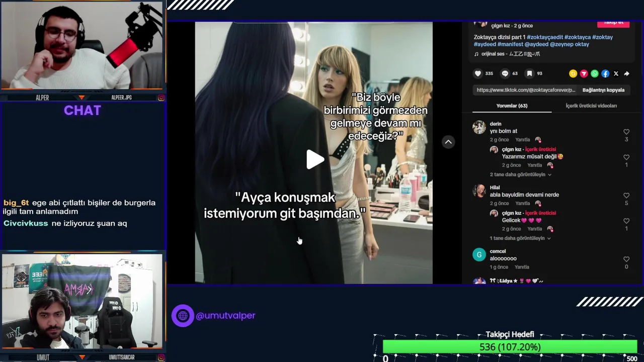The height and width of the screenshot is (362, 644).
Task: Open the #zoktay hashtag link
Action: click(x=603, y=37)
